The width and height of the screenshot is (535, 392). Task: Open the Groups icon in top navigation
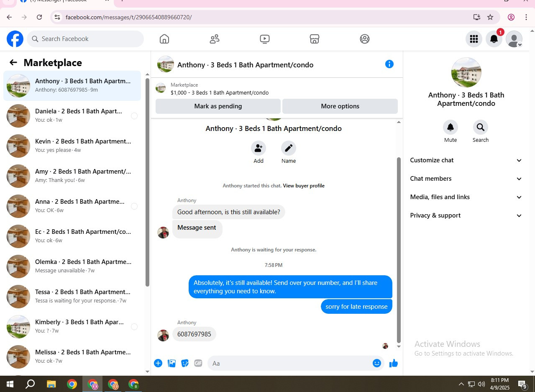[x=365, y=39]
